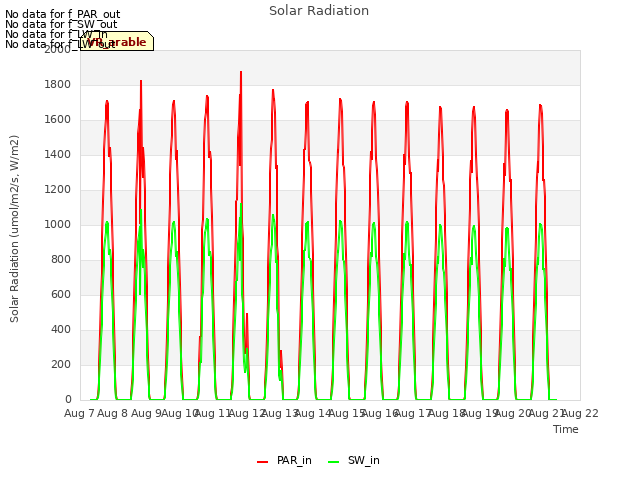Image resolution: width=640 pixels, height=480 pixels.
Task: Click the Aug 22 x-axis tick label
Action: [580, 413]
